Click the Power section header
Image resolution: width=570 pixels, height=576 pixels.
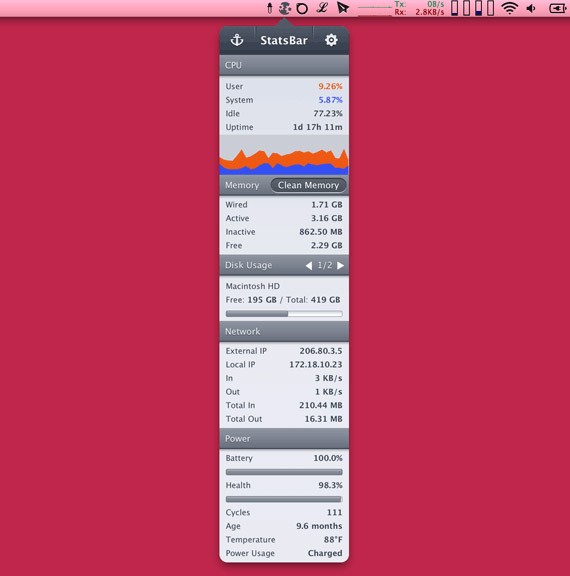point(284,438)
